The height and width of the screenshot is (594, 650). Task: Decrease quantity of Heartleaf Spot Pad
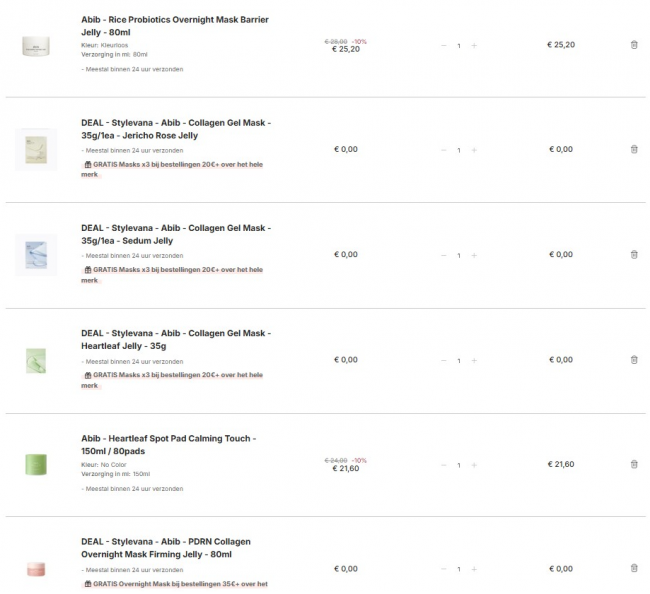coord(444,465)
